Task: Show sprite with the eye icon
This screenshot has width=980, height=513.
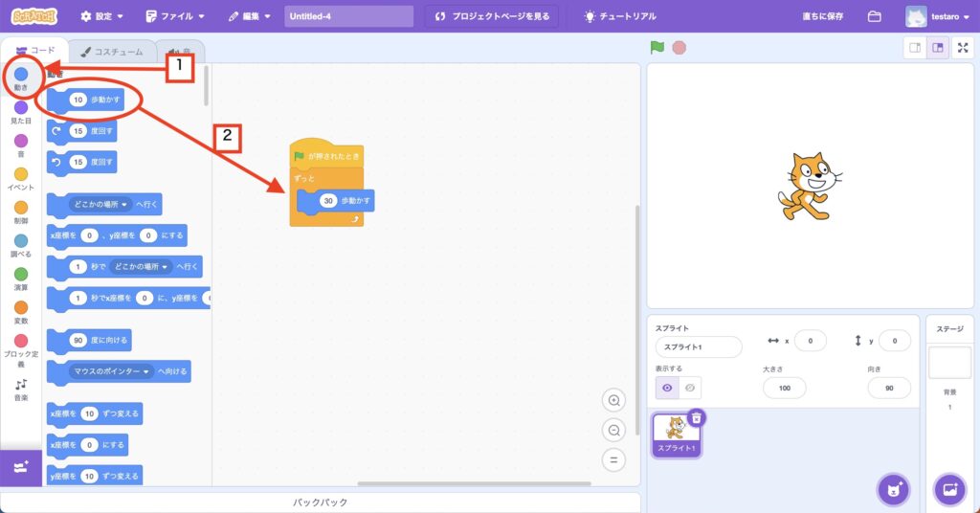Action: coord(667,388)
